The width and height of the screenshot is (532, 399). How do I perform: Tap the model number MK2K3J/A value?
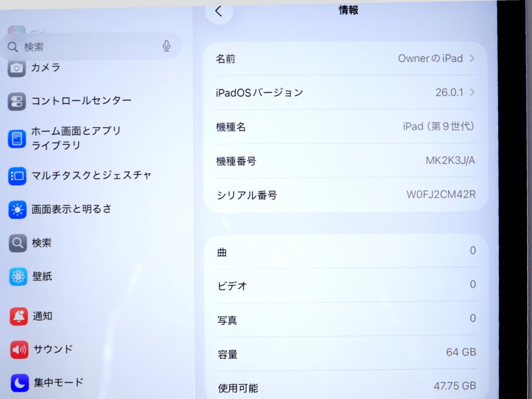[450, 160]
